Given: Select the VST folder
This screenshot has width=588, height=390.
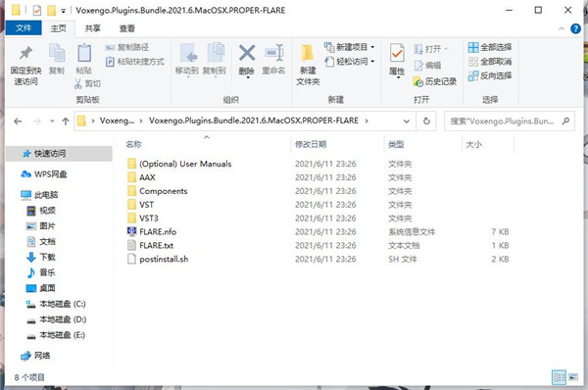Looking at the screenshot, I should pyautogui.click(x=140, y=205).
